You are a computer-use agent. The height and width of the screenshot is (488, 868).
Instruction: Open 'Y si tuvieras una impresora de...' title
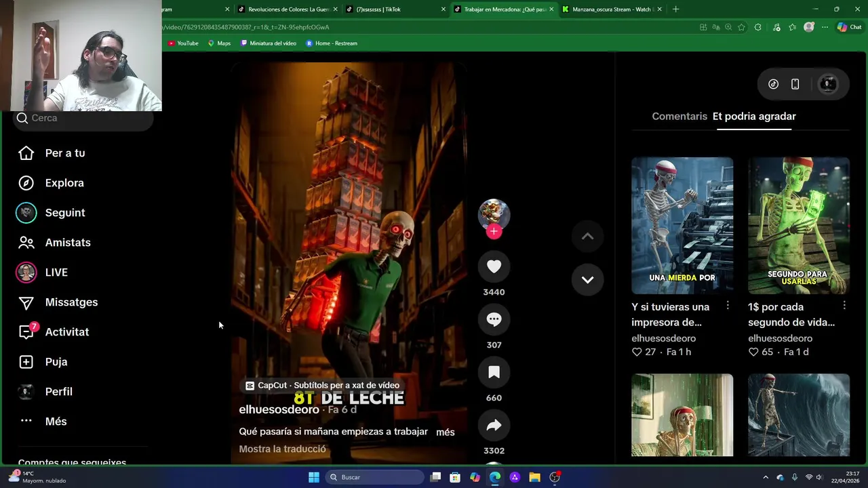(670, 314)
